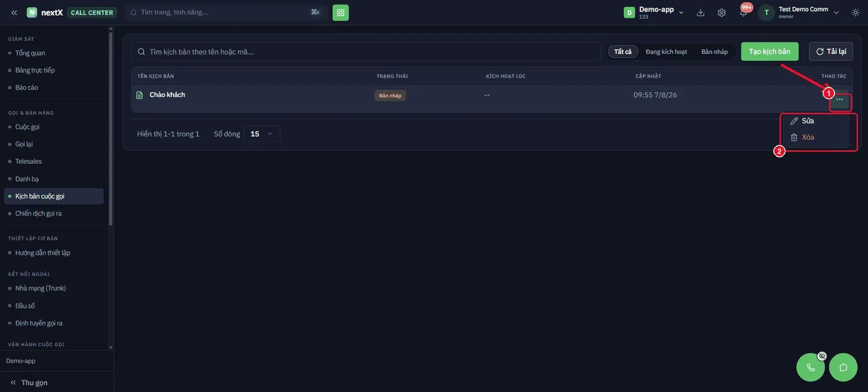Click the Bản nháp status badge in row
This screenshot has height=392, width=868.
coord(390,96)
